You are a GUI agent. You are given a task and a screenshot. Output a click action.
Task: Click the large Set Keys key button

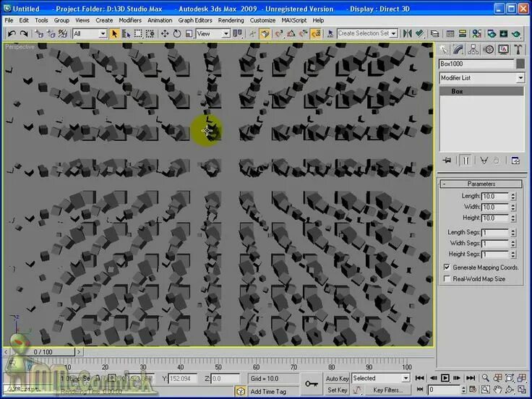pos(311,384)
